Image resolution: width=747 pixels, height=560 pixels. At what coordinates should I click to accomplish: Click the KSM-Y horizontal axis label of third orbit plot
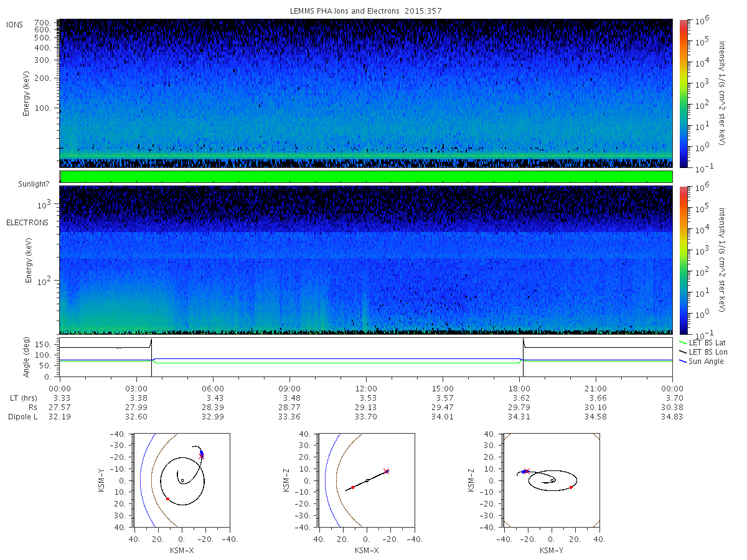[552, 550]
